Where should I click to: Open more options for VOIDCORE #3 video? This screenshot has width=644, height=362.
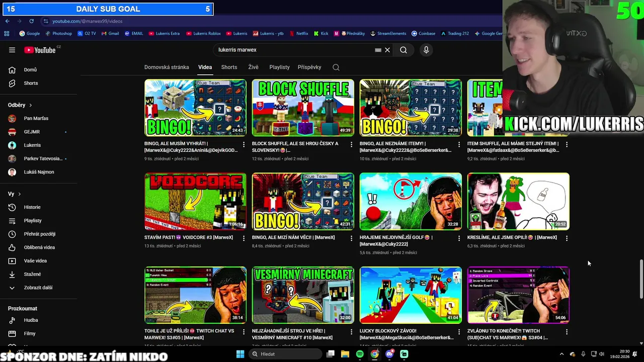(x=244, y=238)
